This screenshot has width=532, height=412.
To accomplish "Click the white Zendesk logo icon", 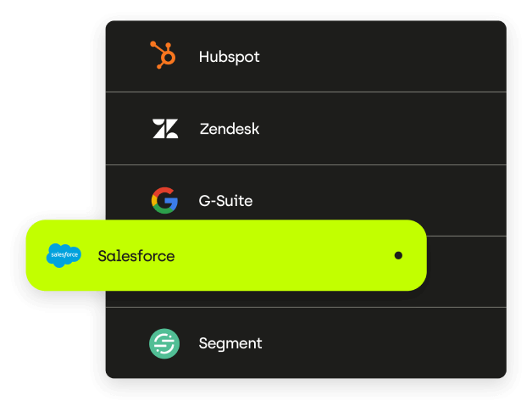I will (x=165, y=128).
